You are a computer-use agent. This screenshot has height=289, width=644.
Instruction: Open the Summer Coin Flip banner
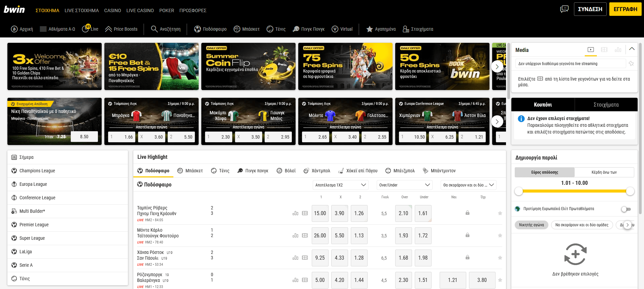[x=248, y=66]
